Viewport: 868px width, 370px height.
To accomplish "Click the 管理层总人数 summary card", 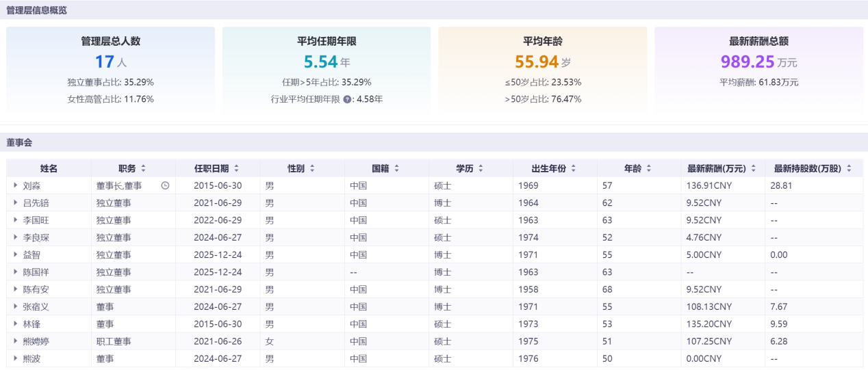I will click(111, 70).
